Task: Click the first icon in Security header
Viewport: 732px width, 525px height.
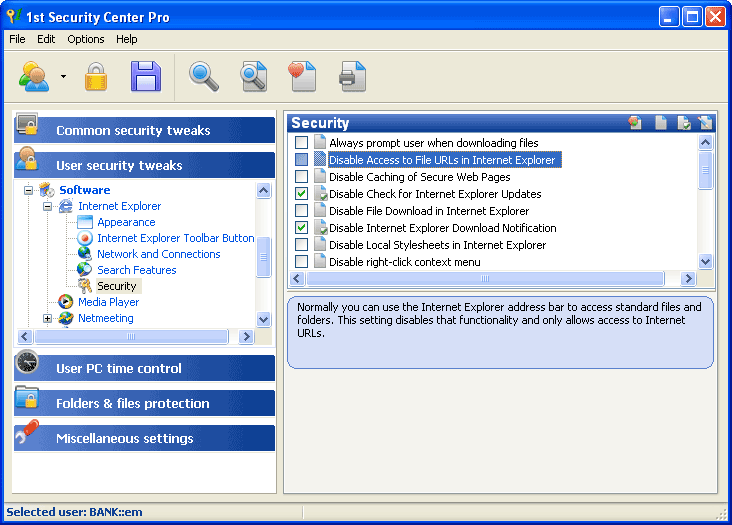Action: click(635, 123)
